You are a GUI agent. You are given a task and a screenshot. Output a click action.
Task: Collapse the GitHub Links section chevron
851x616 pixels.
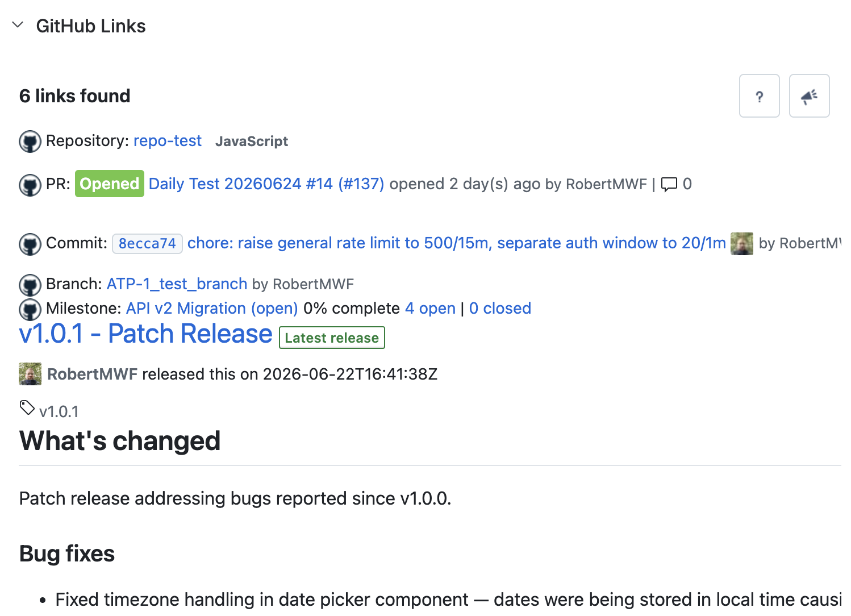[18, 25]
